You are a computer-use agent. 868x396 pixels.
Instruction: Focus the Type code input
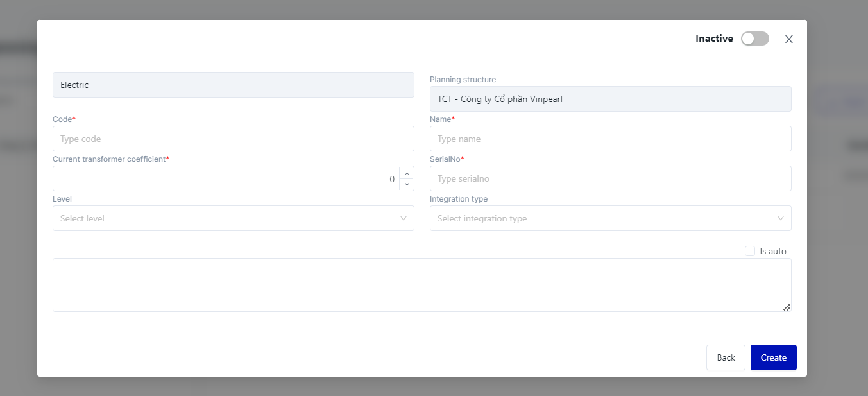[233, 139]
